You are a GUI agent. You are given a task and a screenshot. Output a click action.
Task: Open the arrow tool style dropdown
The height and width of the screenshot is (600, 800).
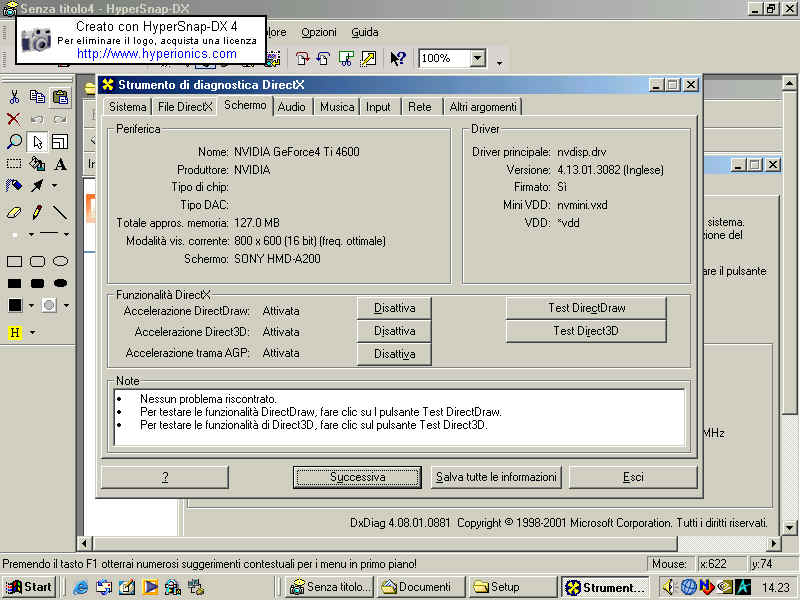(x=54, y=186)
